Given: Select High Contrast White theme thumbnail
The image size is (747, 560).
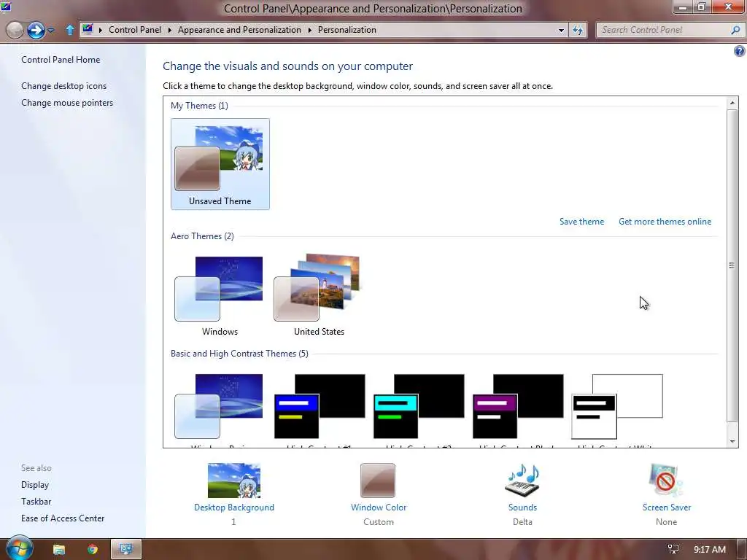Looking at the screenshot, I should tap(617, 406).
